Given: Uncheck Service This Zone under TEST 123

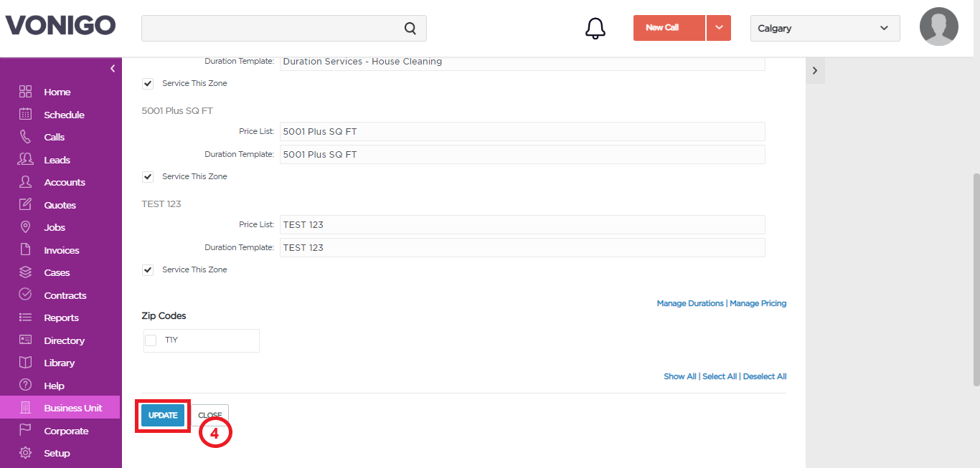Looking at the screenshot, I should click(x=148, y=270).
